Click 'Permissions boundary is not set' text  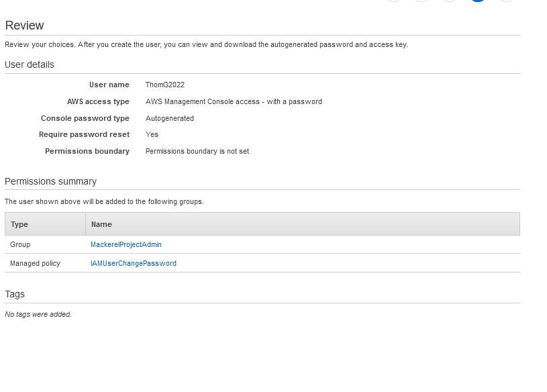tap(197, 152)
